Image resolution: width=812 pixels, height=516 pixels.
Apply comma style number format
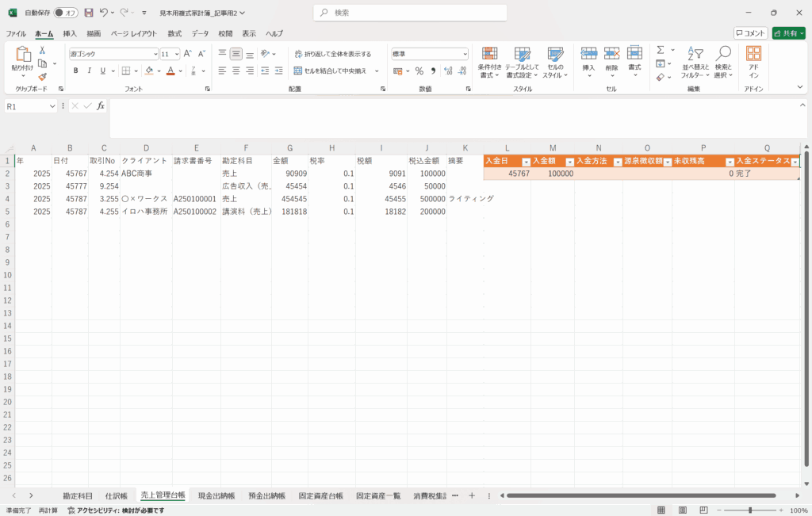(434, 71)
